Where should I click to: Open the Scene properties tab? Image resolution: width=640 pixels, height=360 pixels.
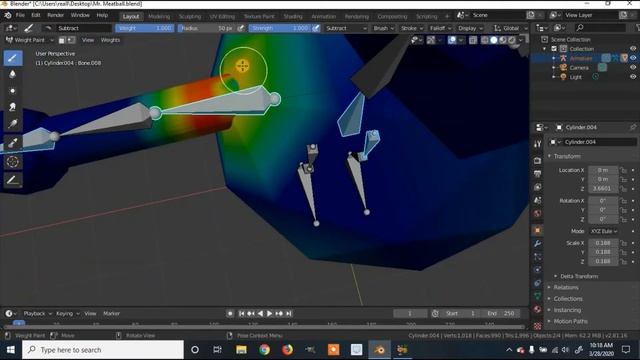(x=538, y=200)
